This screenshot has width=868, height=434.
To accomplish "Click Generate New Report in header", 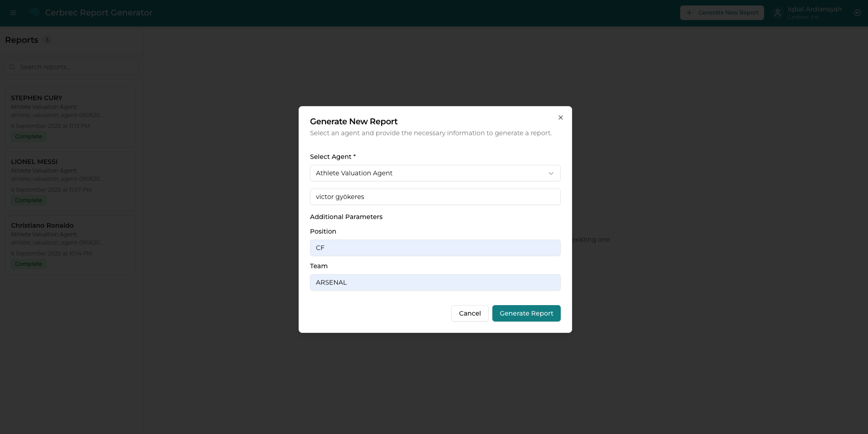I will point(722,13).
